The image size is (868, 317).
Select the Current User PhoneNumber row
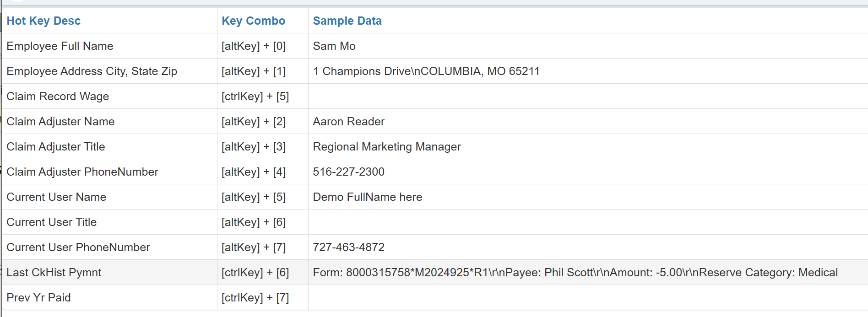pyautogui.click(x=78, y=247)
